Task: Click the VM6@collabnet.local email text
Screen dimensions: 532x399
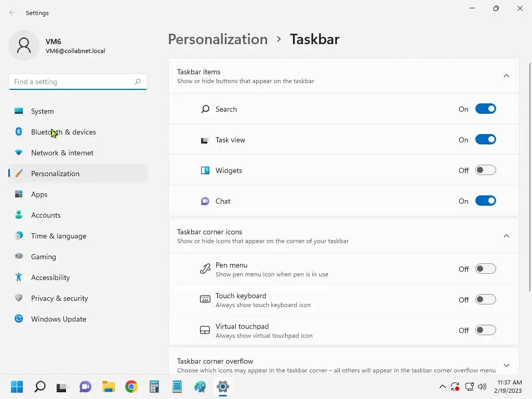Action: click(x=75, y=51)
